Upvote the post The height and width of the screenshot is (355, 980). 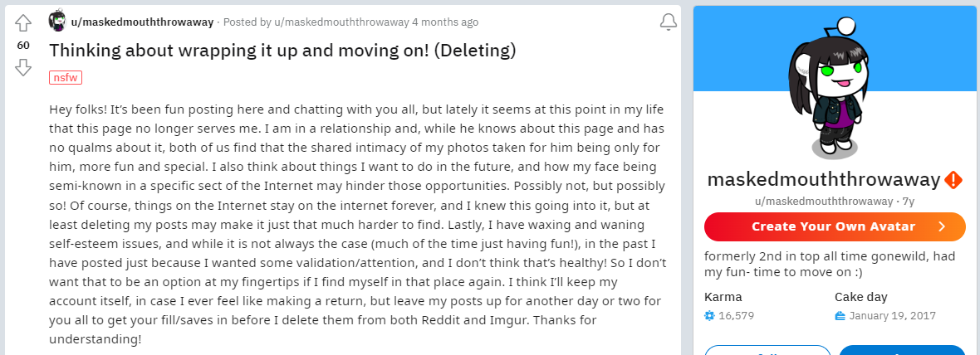point(23,23)
